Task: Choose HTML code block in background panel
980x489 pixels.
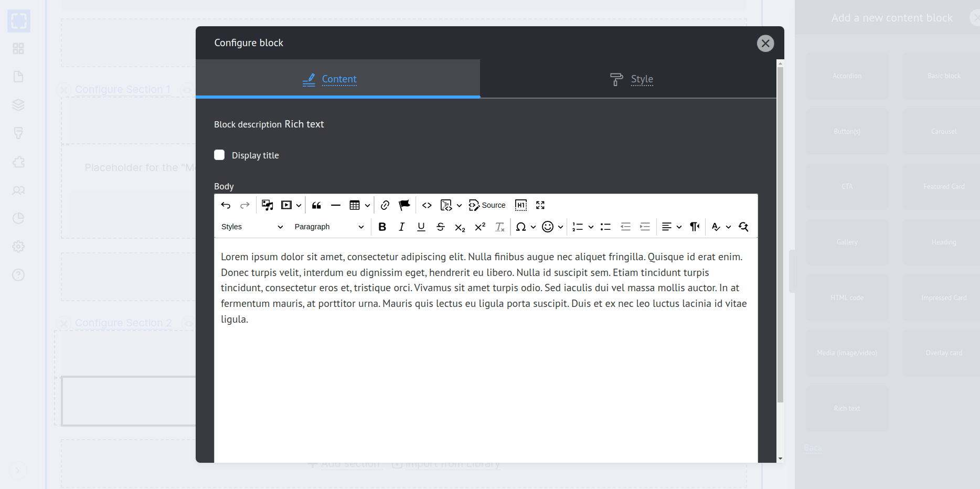Action: (x=847, y=298)
